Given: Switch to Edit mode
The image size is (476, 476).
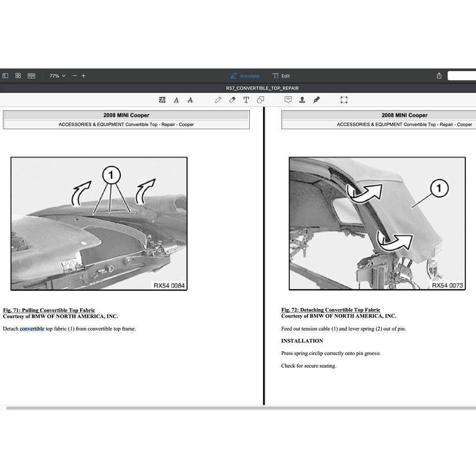Looking at the screenshot, I should (x=281, y=75).
